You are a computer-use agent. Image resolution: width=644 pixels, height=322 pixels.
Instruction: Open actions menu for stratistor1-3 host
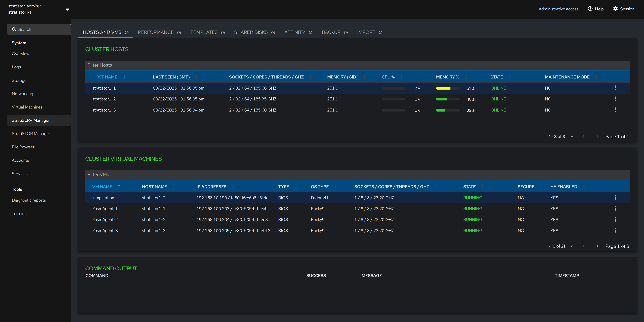615,110
